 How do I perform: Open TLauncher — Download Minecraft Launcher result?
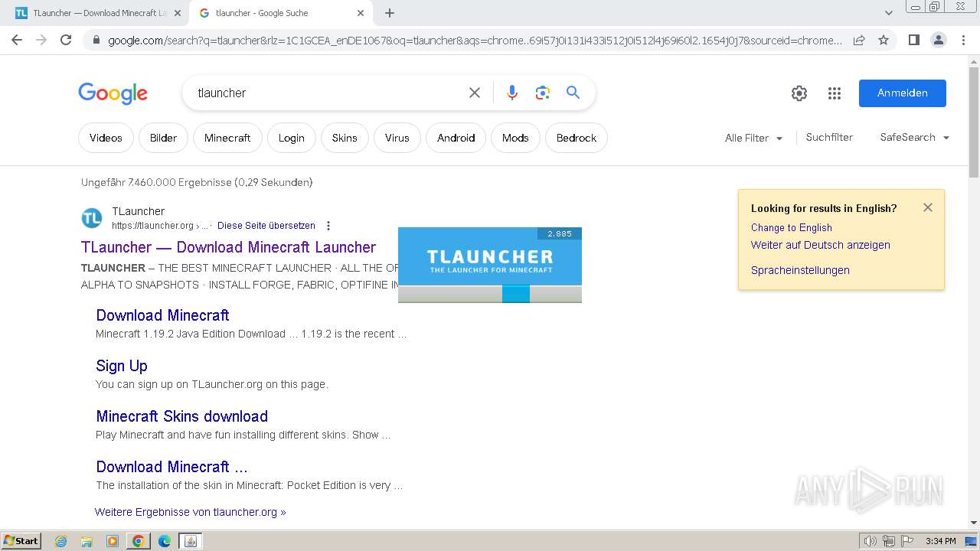(x=228, y=247)
